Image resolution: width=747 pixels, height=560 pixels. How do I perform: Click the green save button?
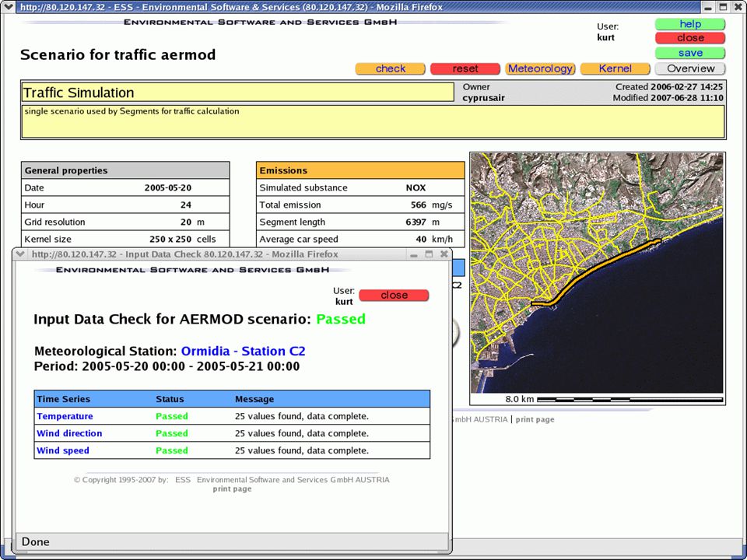[x=690, y=53]
